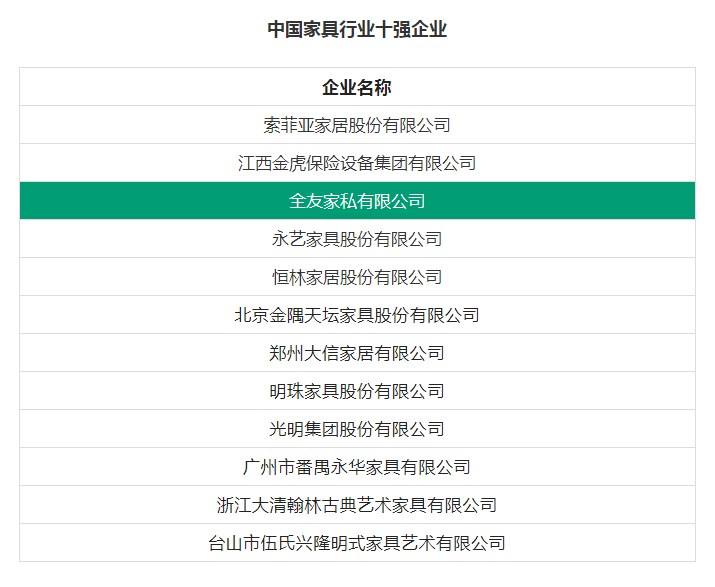Screen dimensions: 715x587
Task: Select the row 浙江大清翰林古典艺术家具有限公司
Action: point(358,505)
